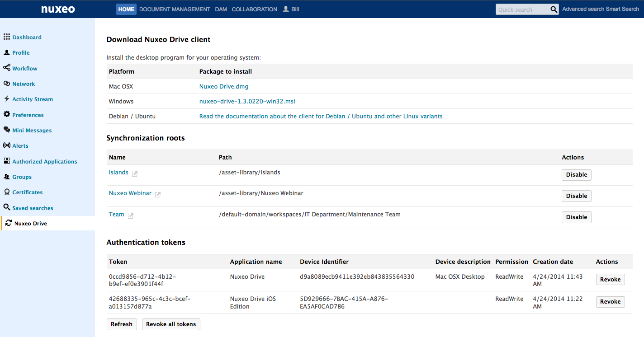644x337 pixels.
Task: Open the Islands sync root link
Action: 118,172
